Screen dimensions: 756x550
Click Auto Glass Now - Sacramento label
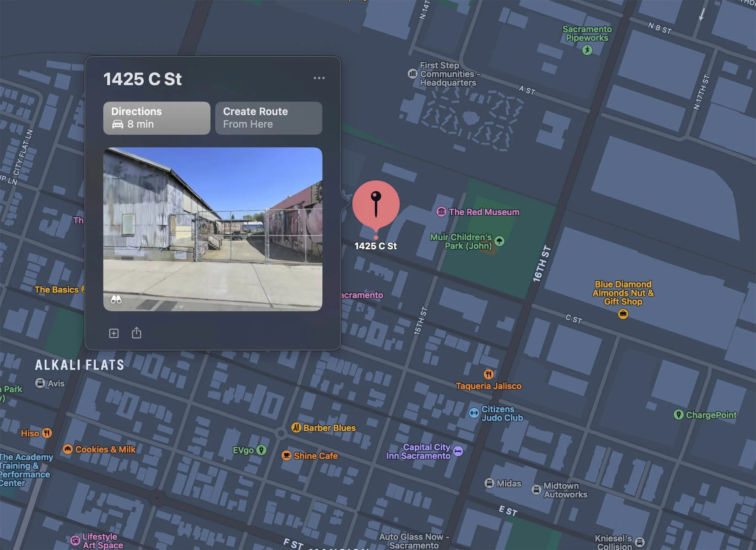(414, 541)
